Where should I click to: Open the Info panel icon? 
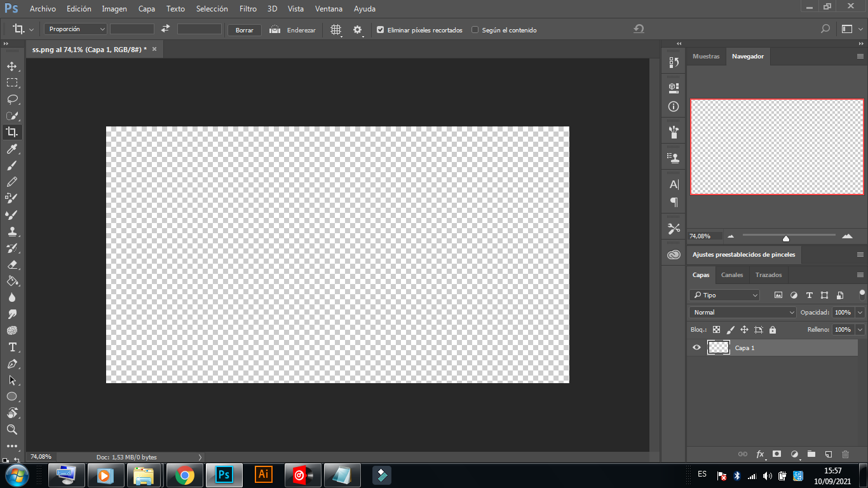674,107
